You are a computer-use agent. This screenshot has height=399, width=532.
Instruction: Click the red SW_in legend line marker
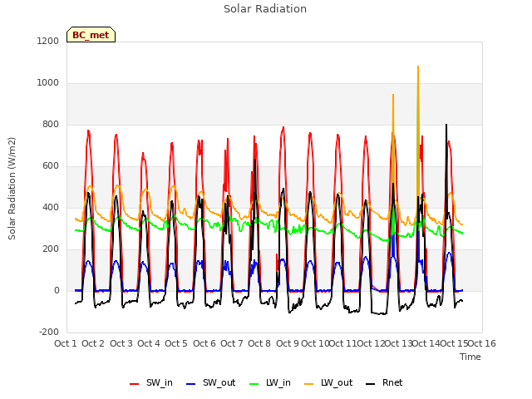(135, 384)
